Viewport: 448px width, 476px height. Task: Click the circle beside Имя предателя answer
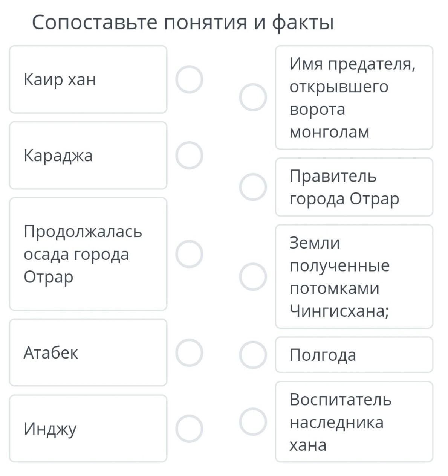pyautogui.click(x=253, y=97)
